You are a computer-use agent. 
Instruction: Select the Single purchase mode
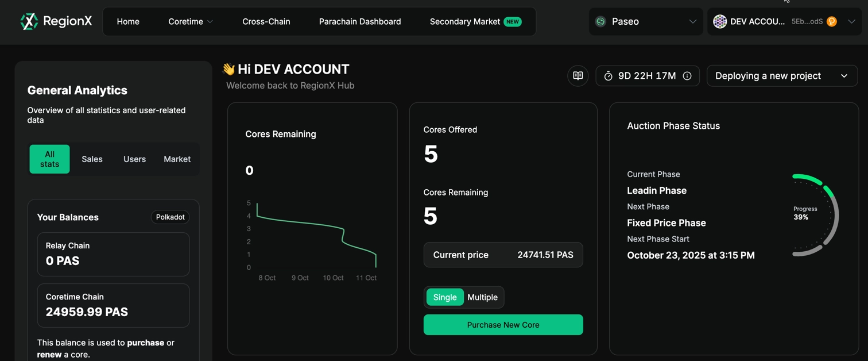445,297
